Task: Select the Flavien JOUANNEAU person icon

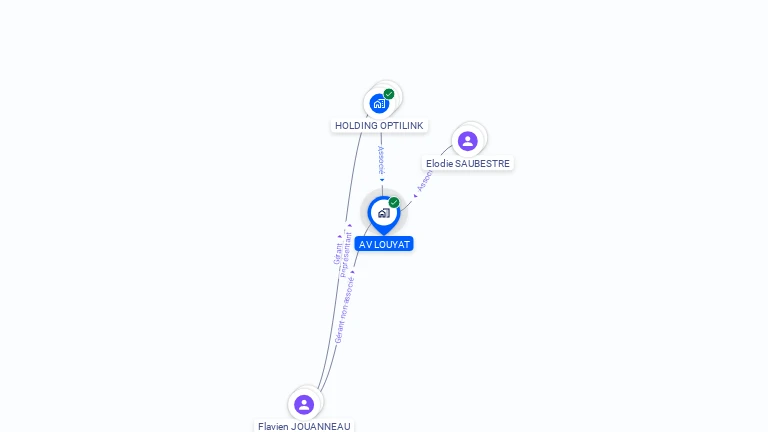Action: [x=304, y=405]
